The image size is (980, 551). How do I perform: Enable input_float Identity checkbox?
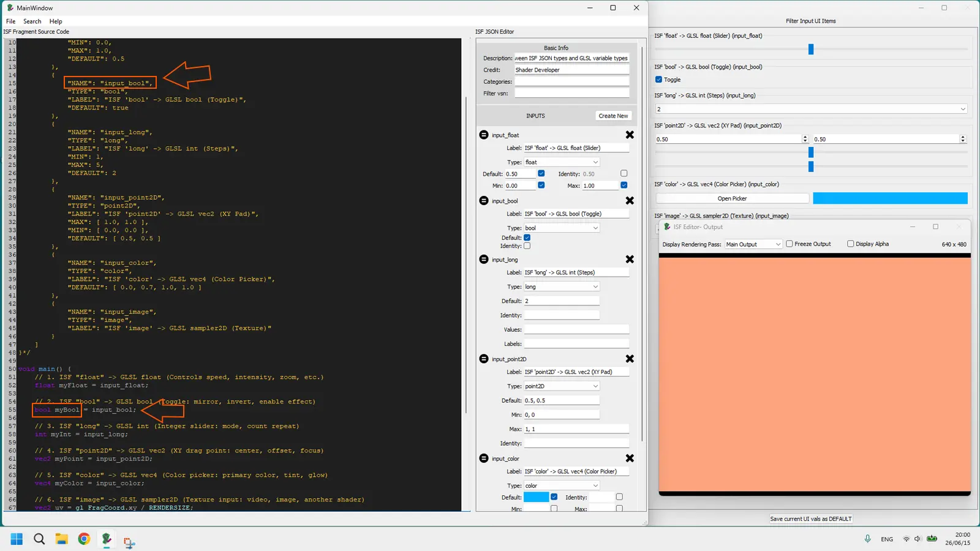624,173
